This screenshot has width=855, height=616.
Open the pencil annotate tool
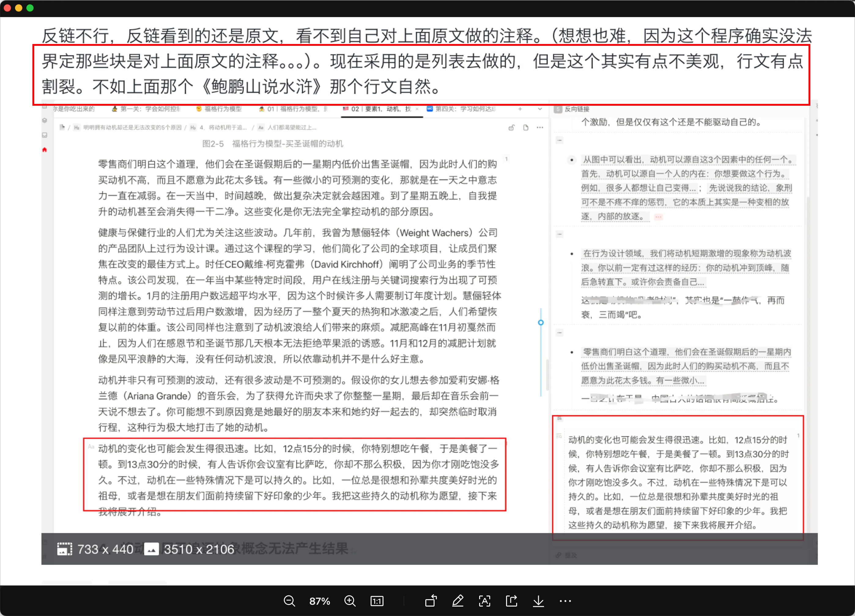(x=458, y=601)
